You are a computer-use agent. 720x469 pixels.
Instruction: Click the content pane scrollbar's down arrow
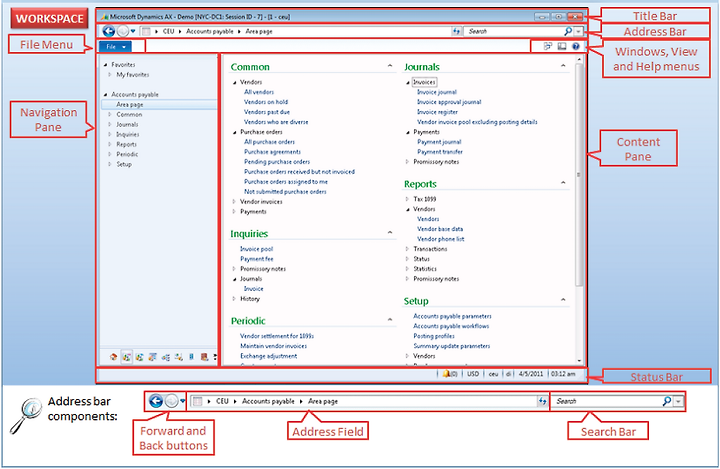click(579, 361)
